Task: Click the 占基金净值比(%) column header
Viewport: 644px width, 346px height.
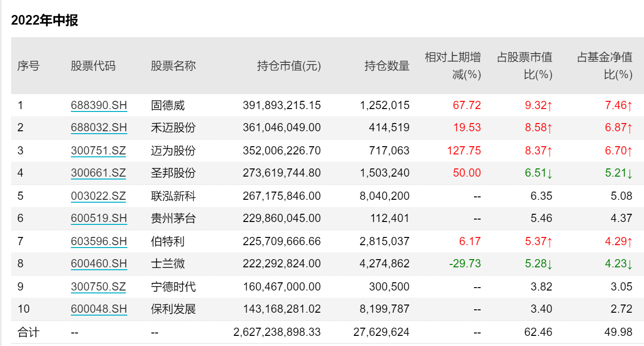Action: point(604,66)
